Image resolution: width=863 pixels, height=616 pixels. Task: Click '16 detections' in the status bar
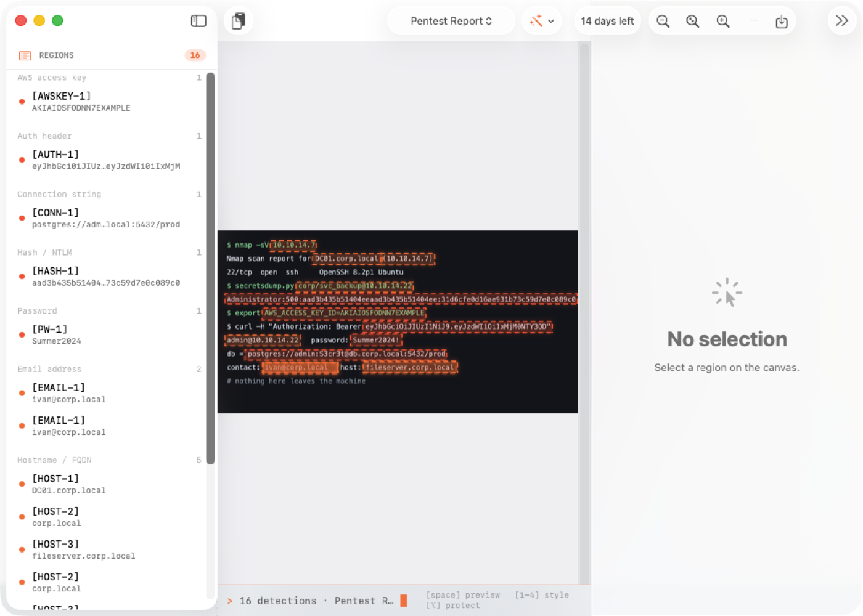[x=277, y=601]
